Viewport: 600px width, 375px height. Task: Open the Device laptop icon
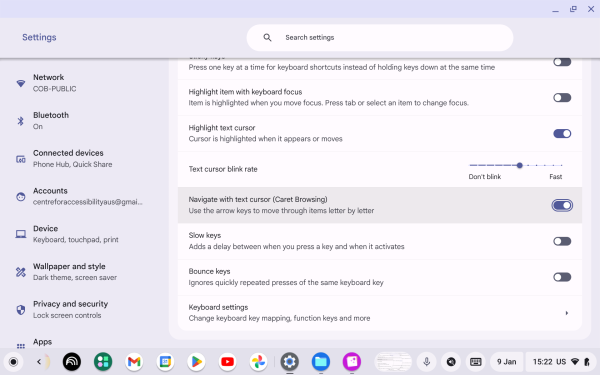pos(21,234)
